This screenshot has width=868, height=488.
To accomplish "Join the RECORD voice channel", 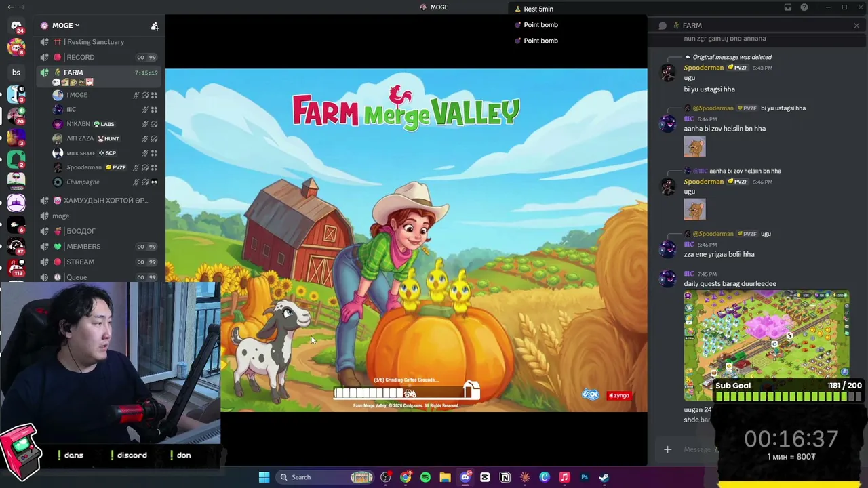I will pos(100,57).
